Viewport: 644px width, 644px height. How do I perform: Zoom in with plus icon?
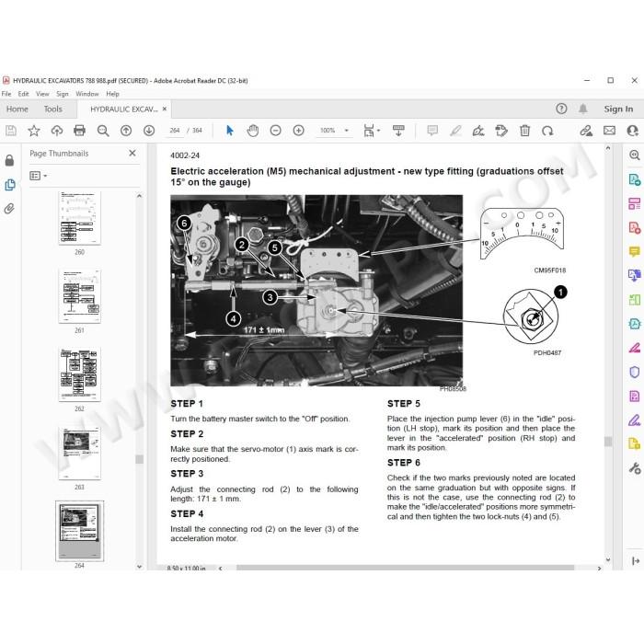point(299,131)
